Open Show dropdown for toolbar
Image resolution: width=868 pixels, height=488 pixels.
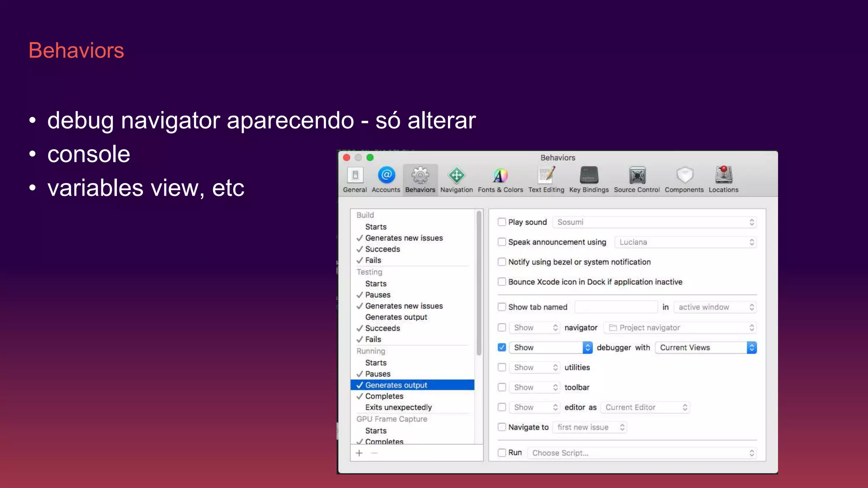tap(535, 387)
